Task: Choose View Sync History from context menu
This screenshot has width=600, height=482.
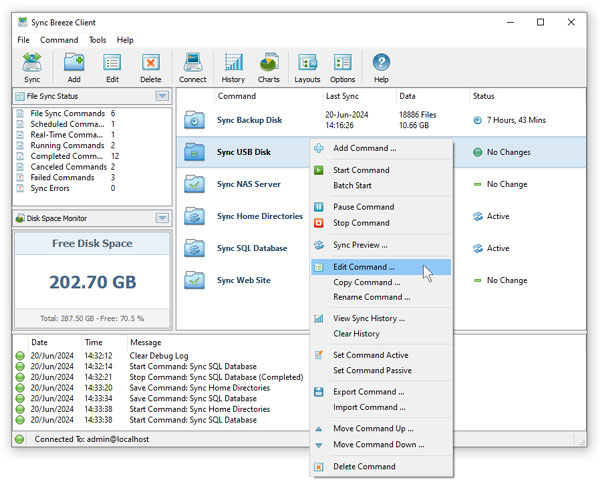Action: pos(381,318)
